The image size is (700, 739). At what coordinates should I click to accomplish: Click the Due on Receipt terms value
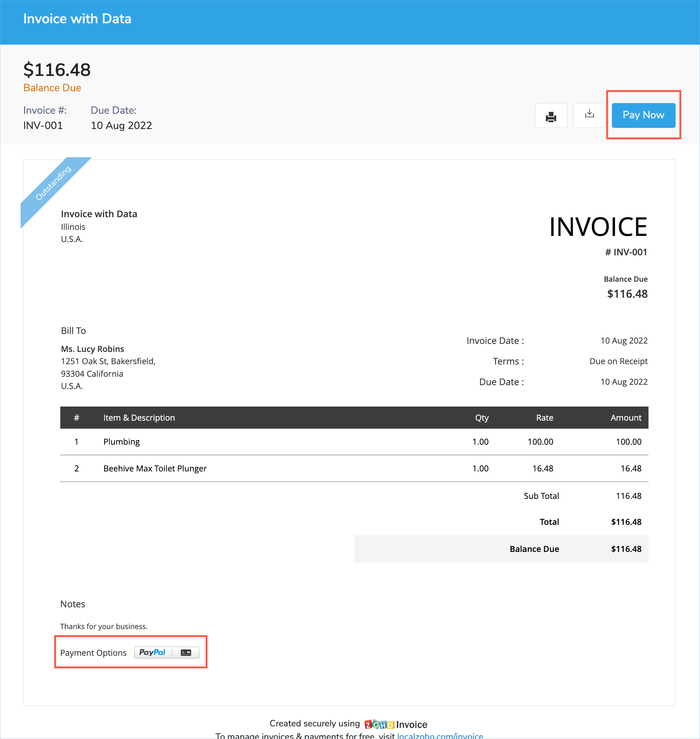618,361
